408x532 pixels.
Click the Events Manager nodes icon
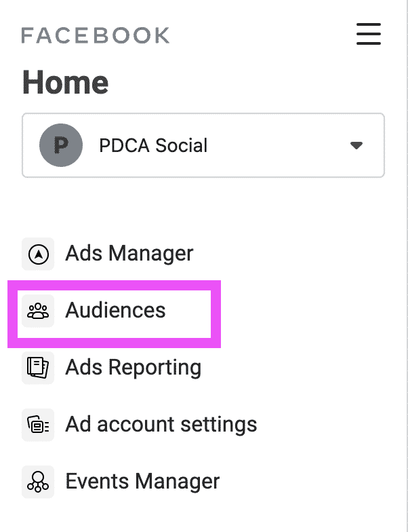(x=38, y=482)
